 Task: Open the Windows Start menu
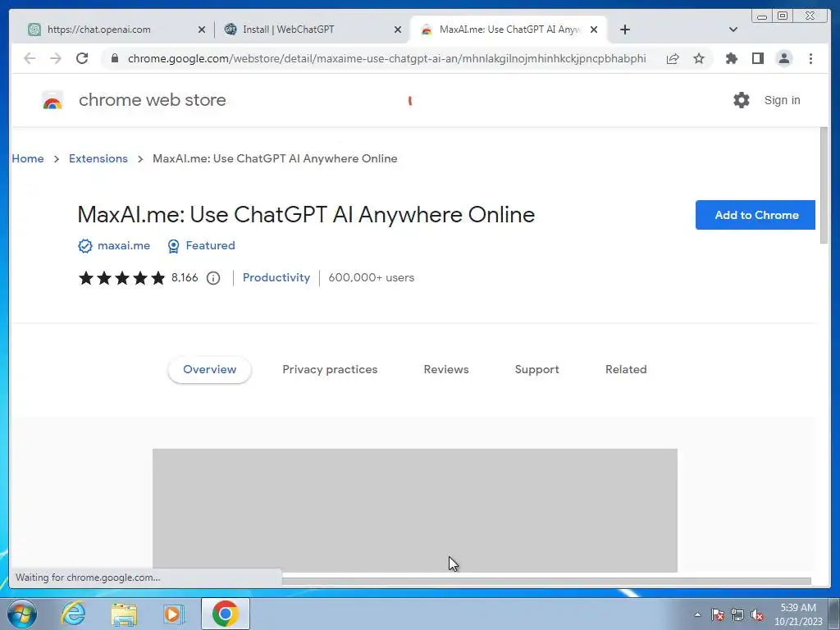22,614
